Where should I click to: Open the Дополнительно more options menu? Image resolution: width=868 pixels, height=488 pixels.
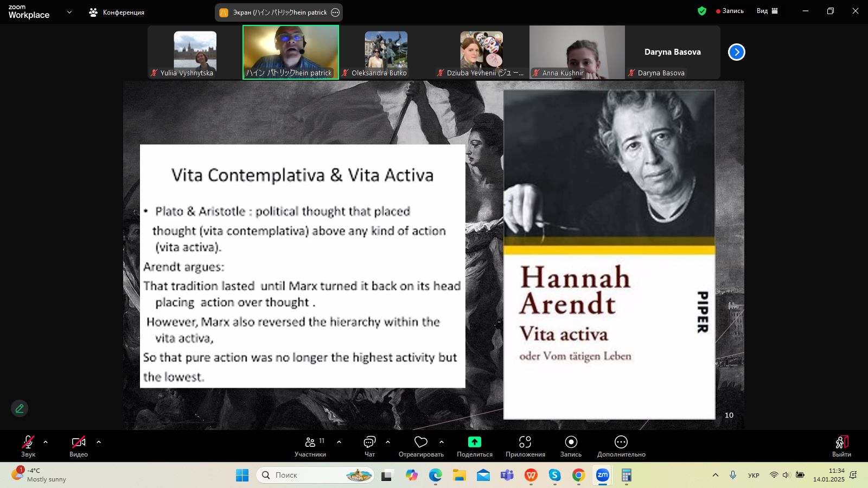point(621,446)
